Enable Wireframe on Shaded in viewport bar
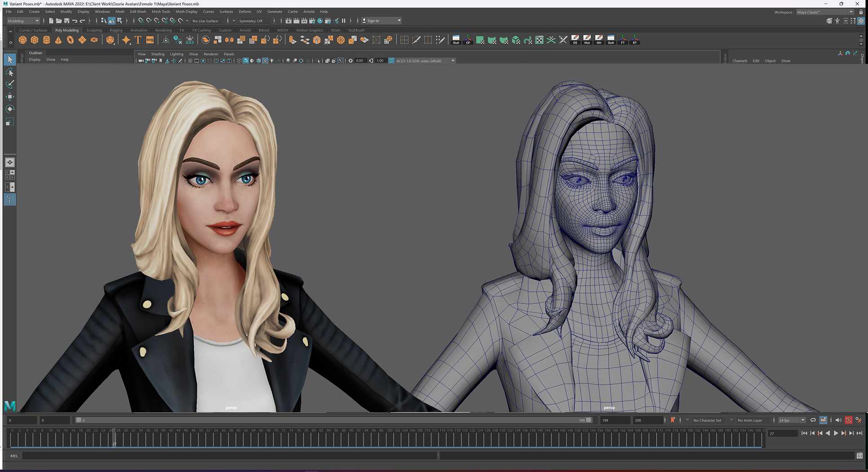 pyautogui.click(x=252, y=61)
